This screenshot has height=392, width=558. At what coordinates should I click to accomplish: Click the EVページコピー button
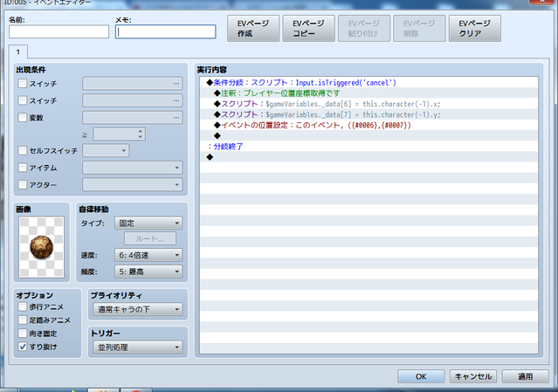tap(308, 29)
